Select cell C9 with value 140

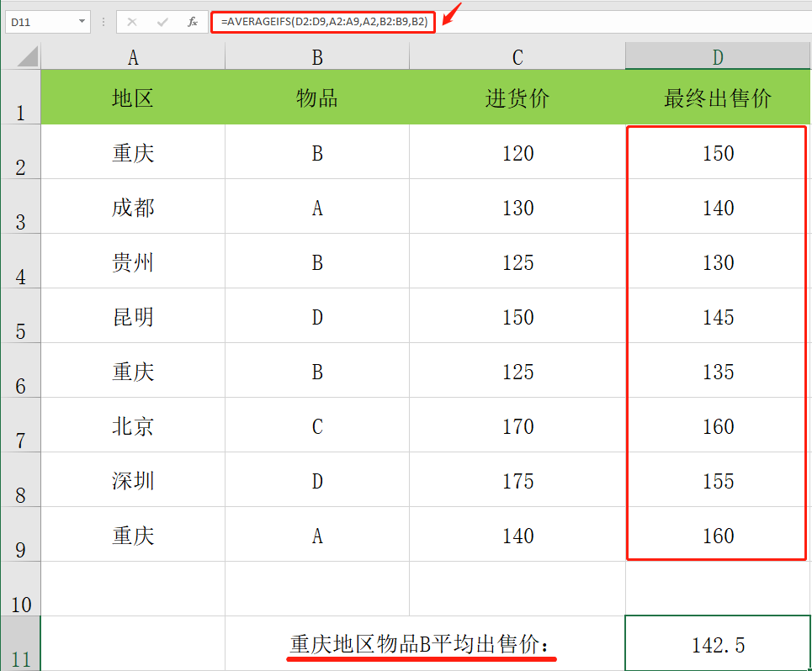(517, 535)
